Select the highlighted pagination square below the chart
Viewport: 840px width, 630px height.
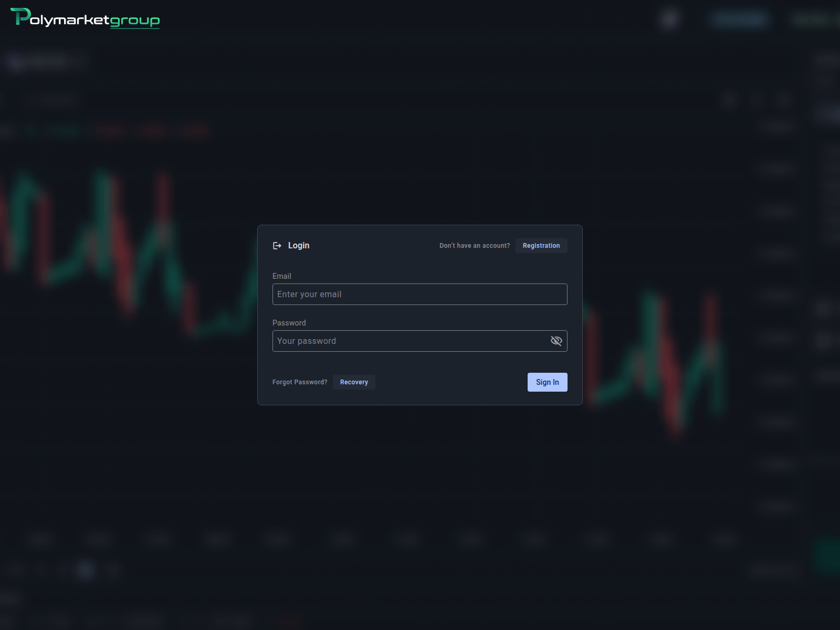click(x=86, y=571)
